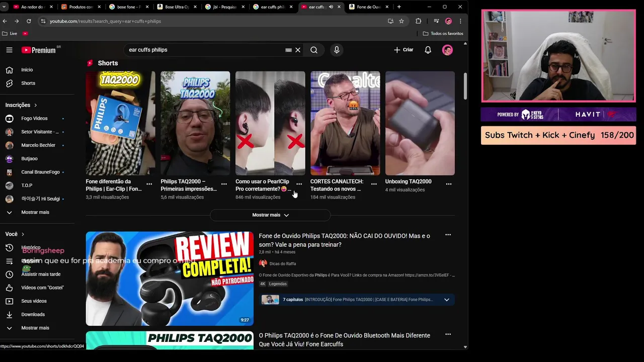Viewport: 644px width, 362px height.
Task: Expand subscriptions with Mostrar mais
Action: coord(34,212)
